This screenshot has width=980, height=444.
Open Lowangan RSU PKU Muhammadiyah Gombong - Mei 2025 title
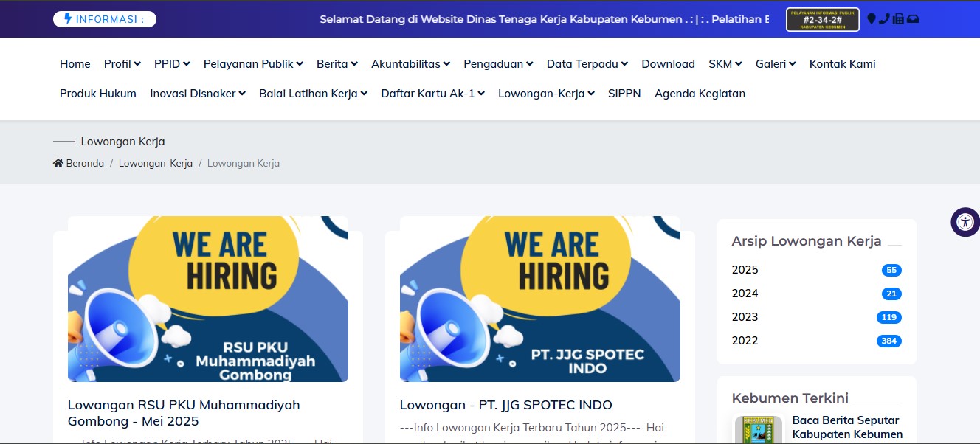(184, 413)
